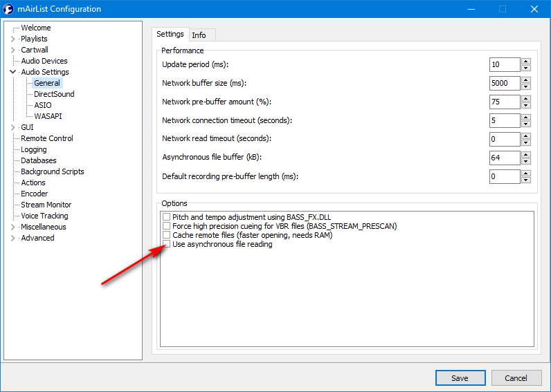Open Background Scripts page
Viewport: 551px width, 392px height.
[x=53, y=171]
